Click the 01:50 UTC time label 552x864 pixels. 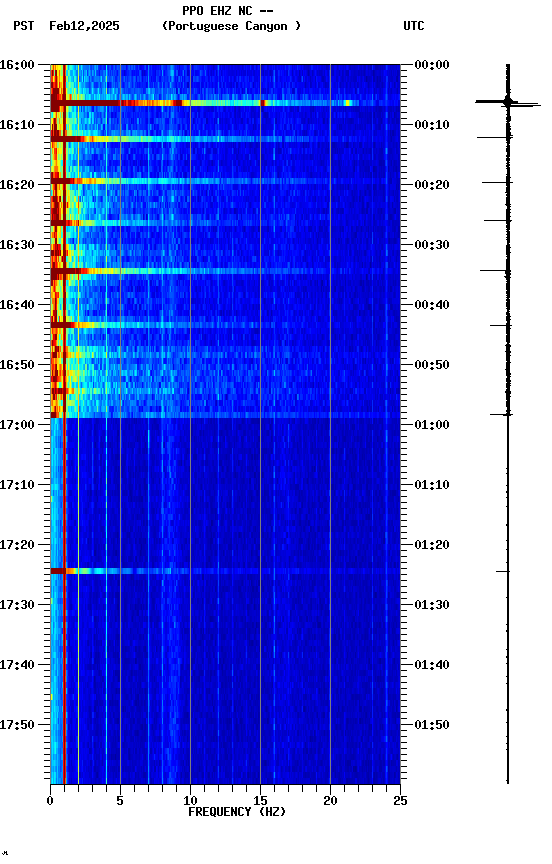coord(432,726)
